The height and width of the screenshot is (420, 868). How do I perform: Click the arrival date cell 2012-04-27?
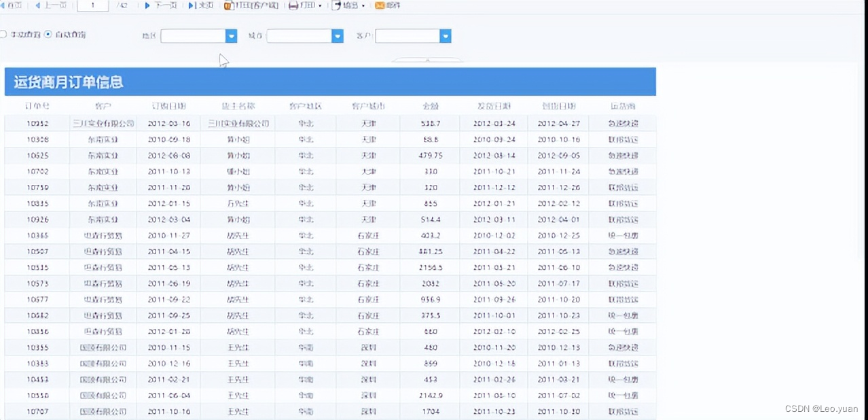[x=559, y=124]
